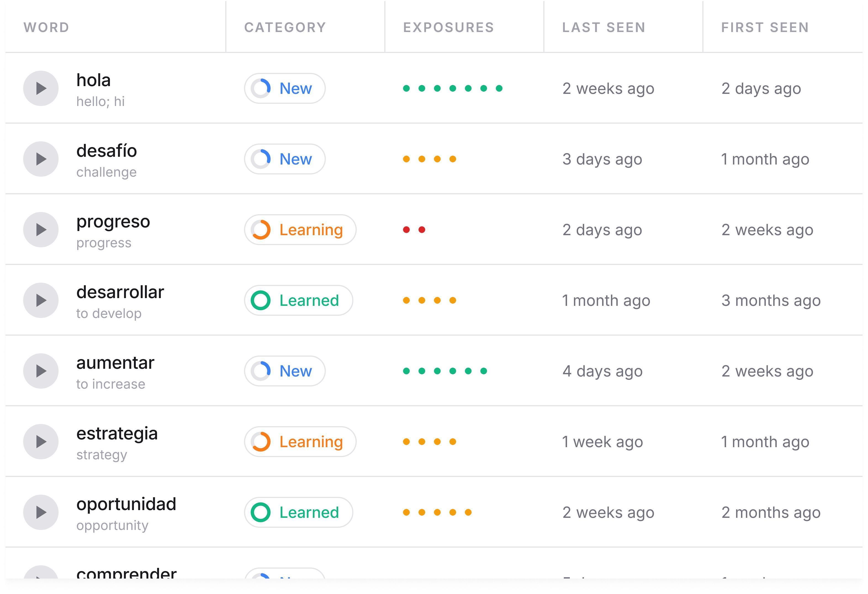Click play button next to desarrollar

click(x=41, y=300)
